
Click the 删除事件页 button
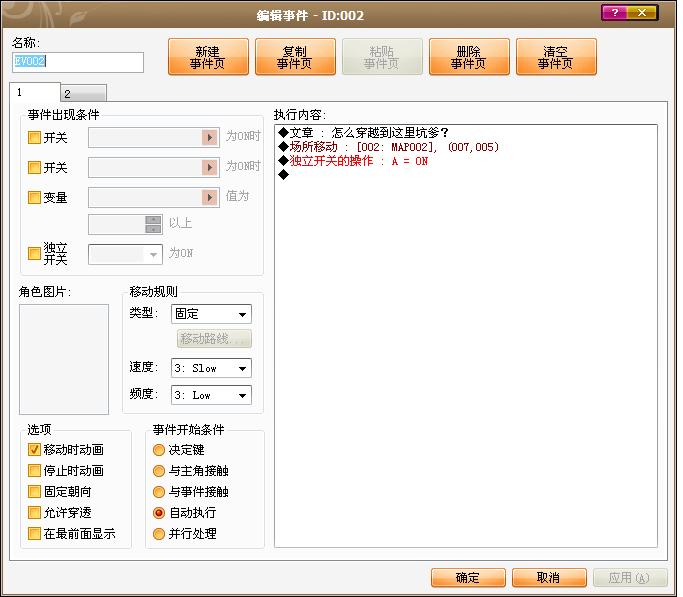pyautogui.click(x=469, y=57)
